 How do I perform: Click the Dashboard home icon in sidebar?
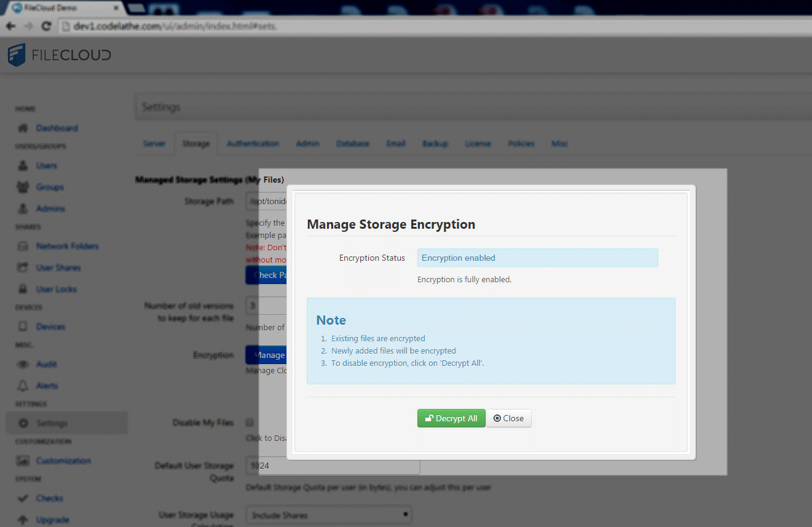tap(23, 129)
